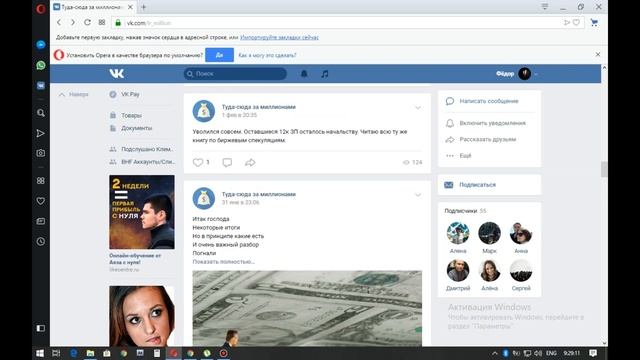The width and height of the screenshot is (640, 360).
Task: Dismiss the default browser prompt
Action: coord(598,54)
